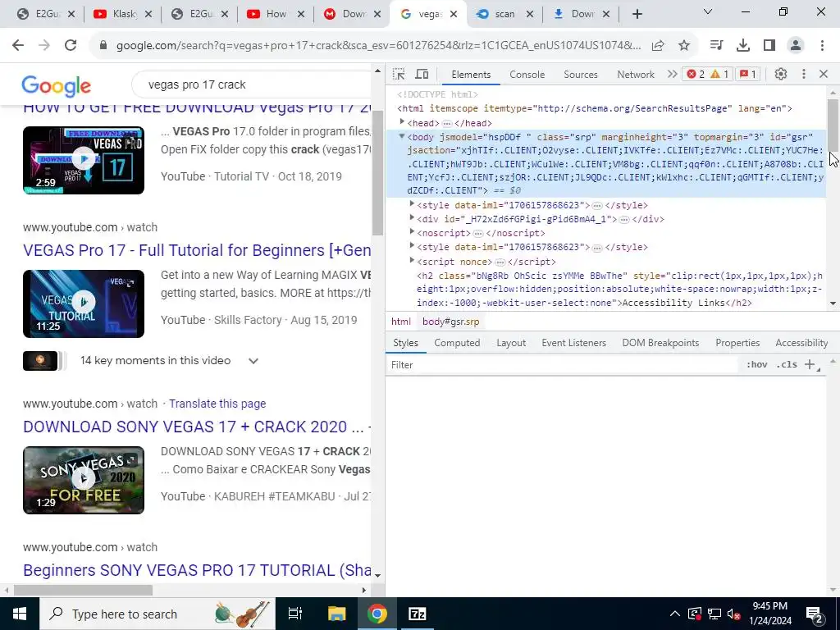Open a new browser tab
840x630 pixels.
637,14
